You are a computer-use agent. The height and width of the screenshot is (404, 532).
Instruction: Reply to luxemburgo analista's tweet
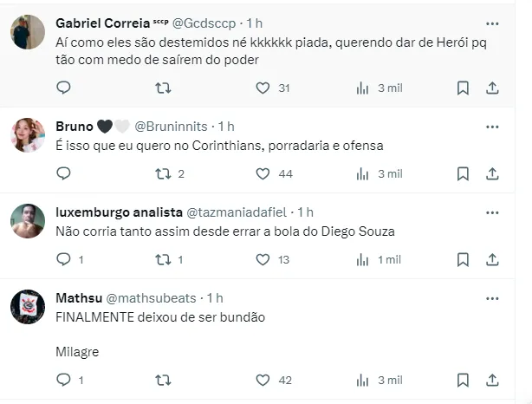[63, 259]
